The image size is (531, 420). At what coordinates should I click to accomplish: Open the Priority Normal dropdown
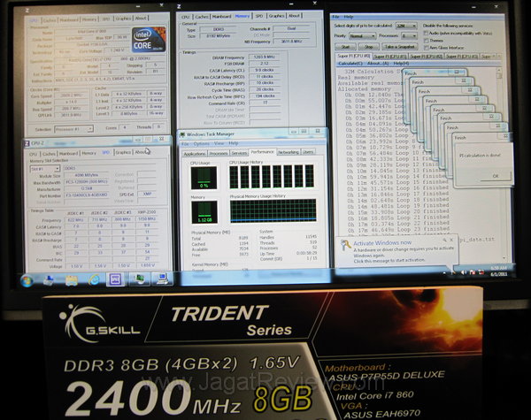[362, 36]
